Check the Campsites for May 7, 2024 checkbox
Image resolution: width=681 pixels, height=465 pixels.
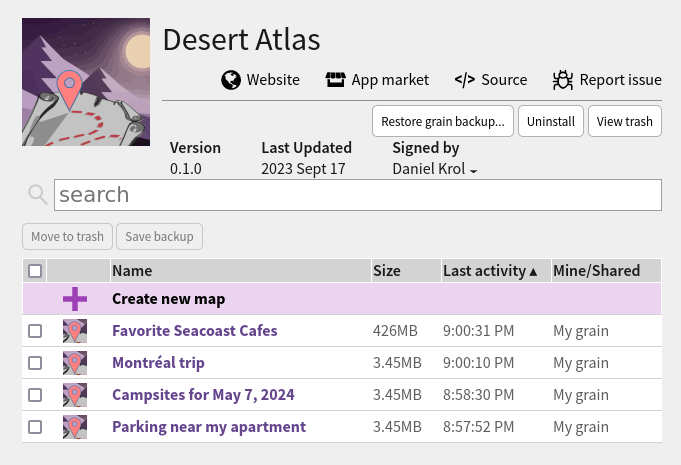[x=35, y=395]
